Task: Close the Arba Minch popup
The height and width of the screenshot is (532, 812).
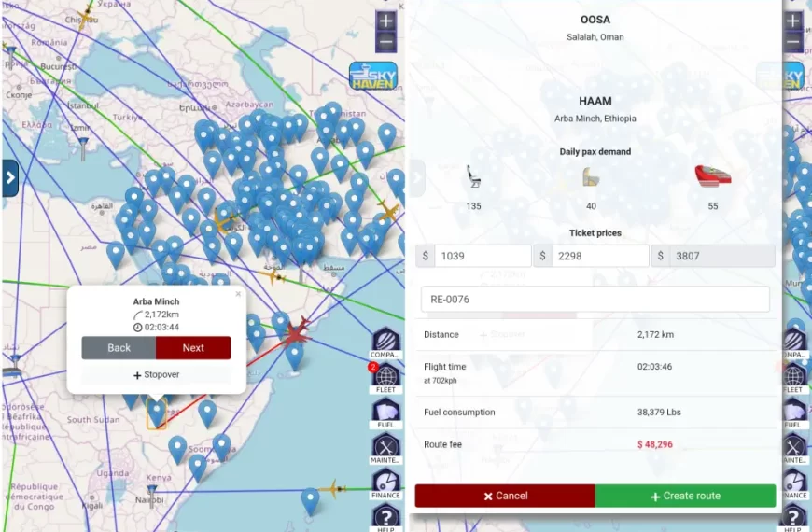Action: click(238, 294)
